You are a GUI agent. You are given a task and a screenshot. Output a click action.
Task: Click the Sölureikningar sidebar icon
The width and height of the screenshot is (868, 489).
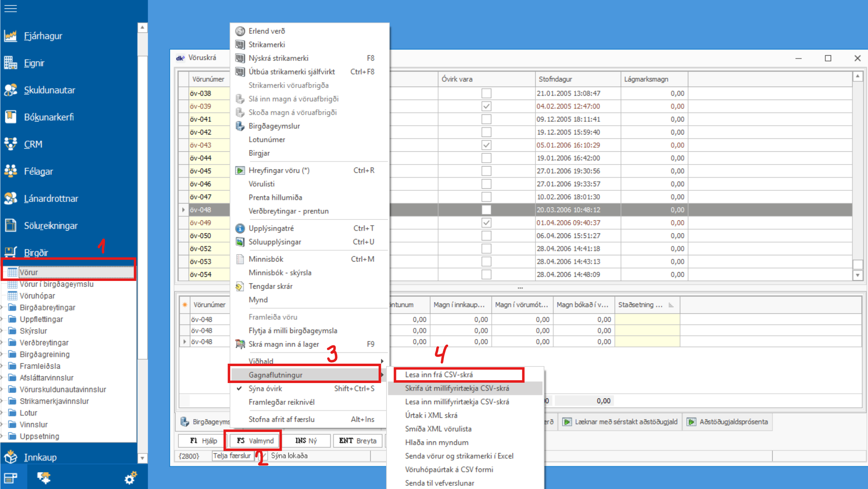click(11, 225)
